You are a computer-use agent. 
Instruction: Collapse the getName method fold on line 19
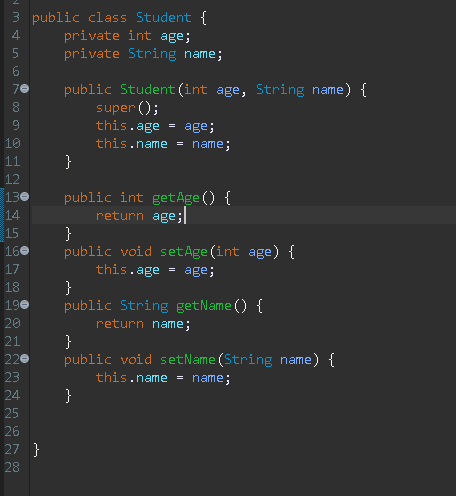pyautogui.click(x=25, y=305)
